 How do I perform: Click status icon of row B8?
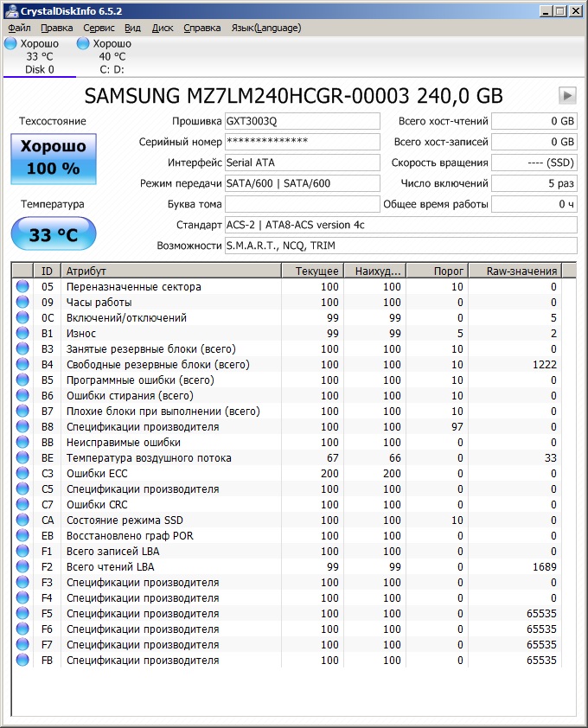coord(22,426)
